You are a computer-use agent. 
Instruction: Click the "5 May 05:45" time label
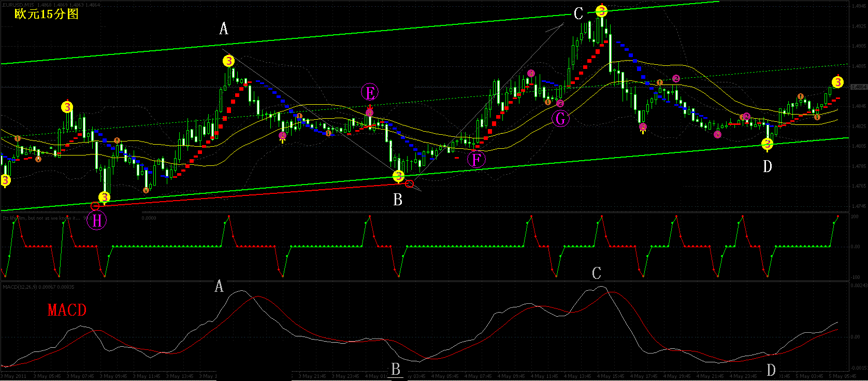[x=843, y=376]
